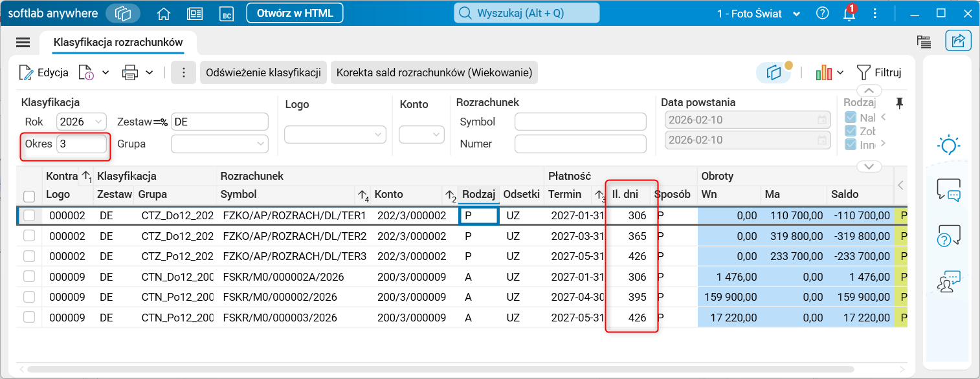The image size is (980, 379).
Task: Click the printer icon in the toolbar
Action: pos(130,72)
